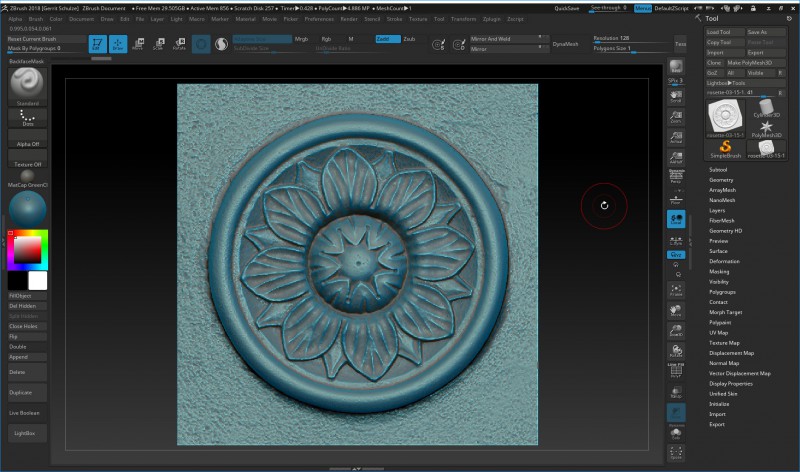Click the Xpose button
Viewport: 800px width, 472px height.
[x=676, y=452]
